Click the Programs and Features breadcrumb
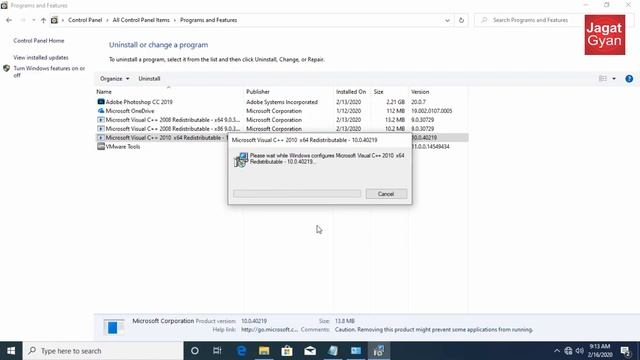 point(209,20)
